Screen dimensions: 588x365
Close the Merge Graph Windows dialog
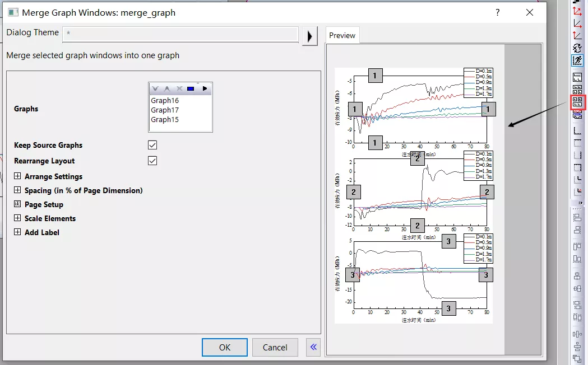pos(530,12)
